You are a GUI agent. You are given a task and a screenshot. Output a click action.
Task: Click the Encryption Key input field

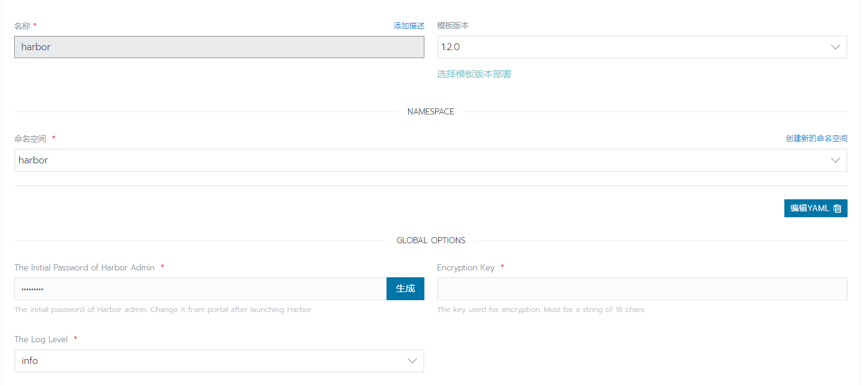tap(642, 288)
